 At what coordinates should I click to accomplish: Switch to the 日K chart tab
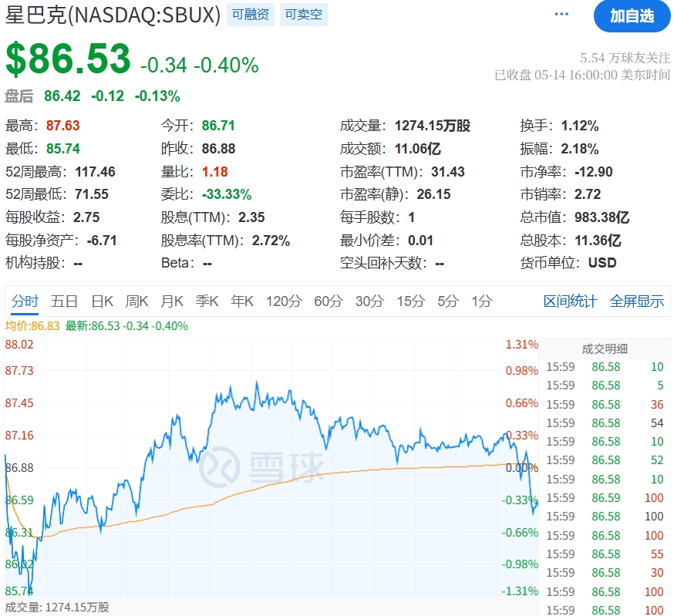103,301
